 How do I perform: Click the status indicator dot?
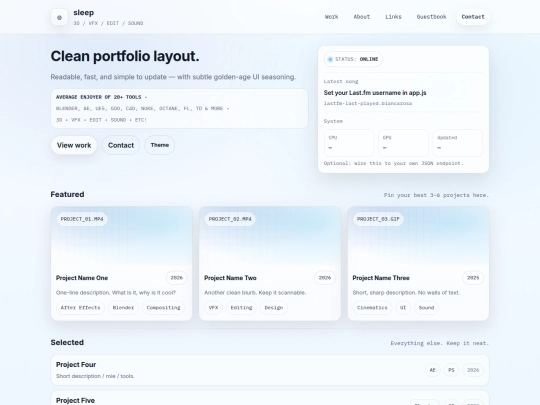pyautogui.click(x=330, y=59)
